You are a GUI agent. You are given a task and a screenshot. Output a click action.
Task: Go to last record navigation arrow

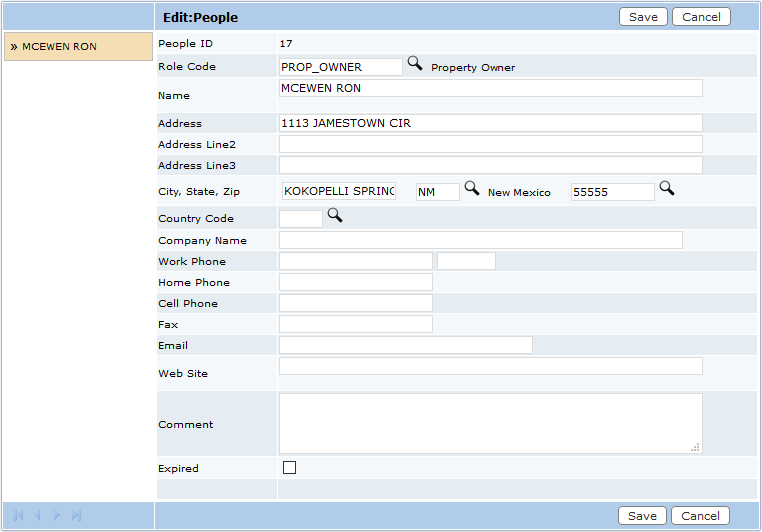76,516
